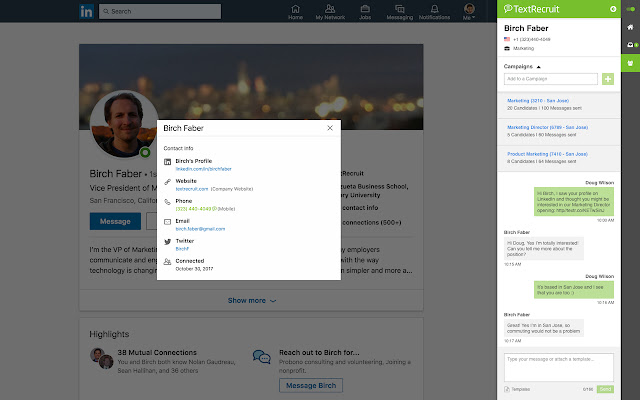Image resolution: width=640 pixels, height=400 pixels.
Task: Click the briefcase icon beside Marketing
Action: [507, 48]
